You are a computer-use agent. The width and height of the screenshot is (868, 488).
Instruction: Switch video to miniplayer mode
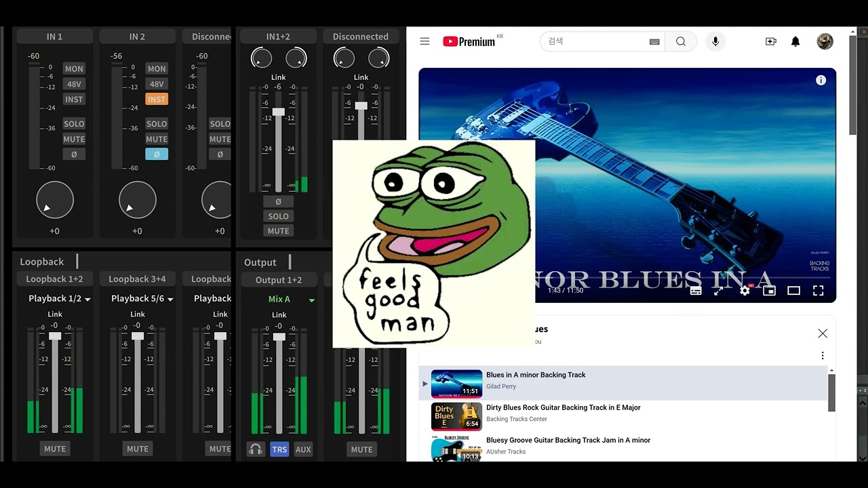click(769, 291)
